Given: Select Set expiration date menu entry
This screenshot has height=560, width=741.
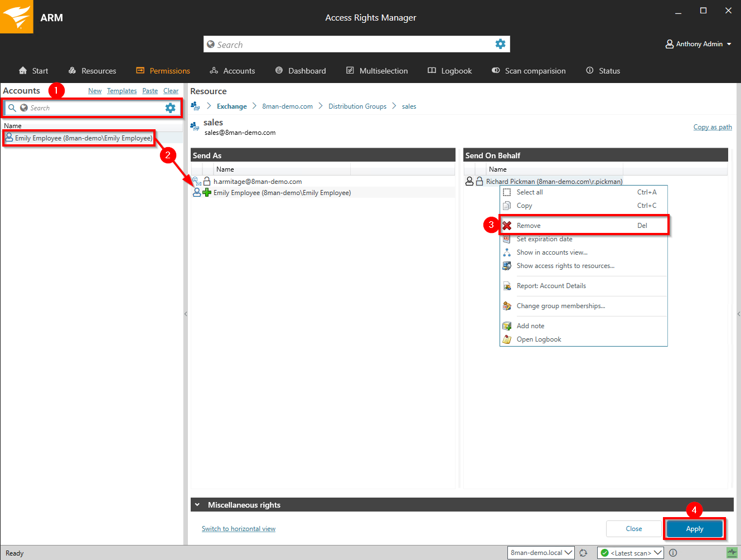Looking at the screenshot, I should pyautogui.click(x=544, y=239).
